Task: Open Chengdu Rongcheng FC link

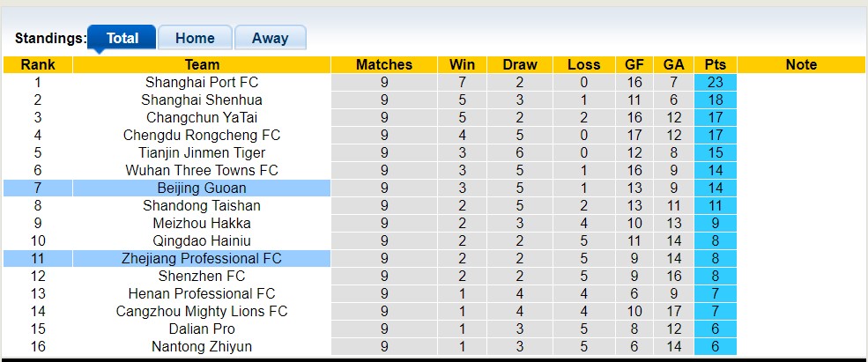Action: tap(202, 135)
